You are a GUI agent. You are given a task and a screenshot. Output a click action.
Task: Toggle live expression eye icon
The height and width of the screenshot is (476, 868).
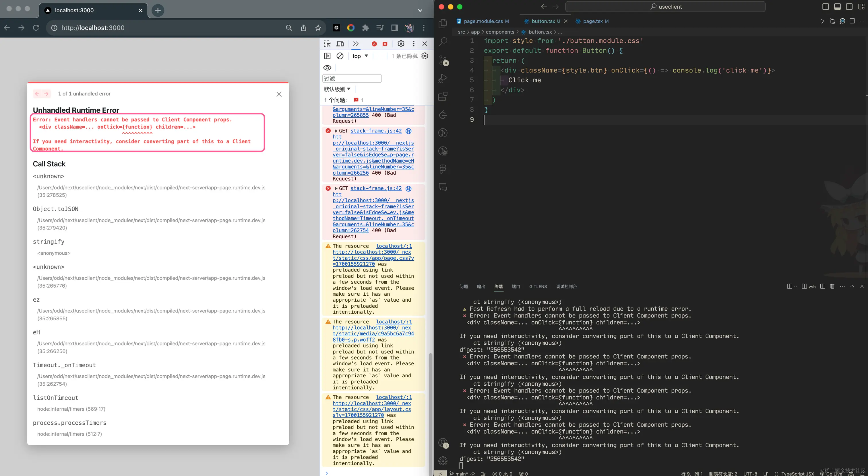click(327, 68)
